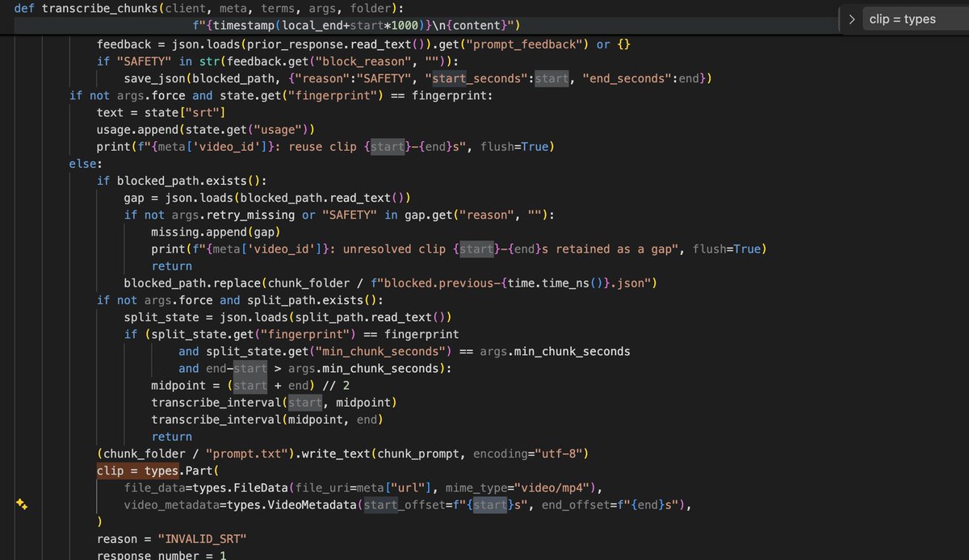Click the highlighted 'start_seconds' key

click(x=480, y=78)
